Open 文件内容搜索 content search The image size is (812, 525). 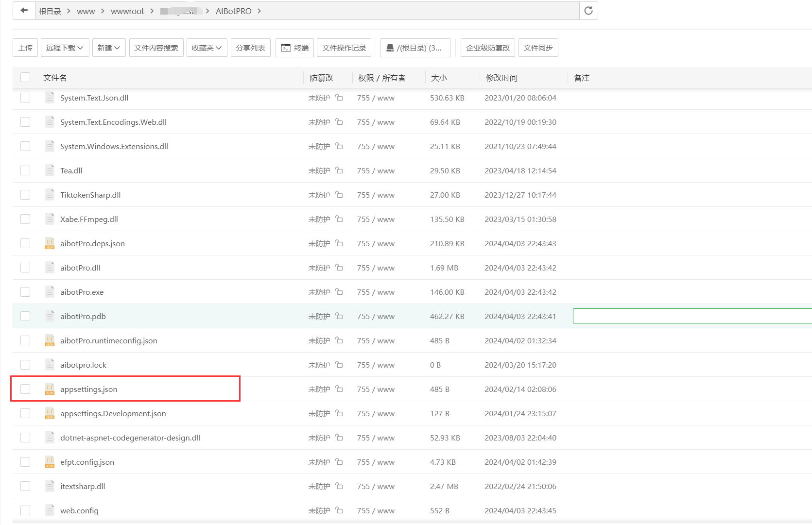coord(156,48)
